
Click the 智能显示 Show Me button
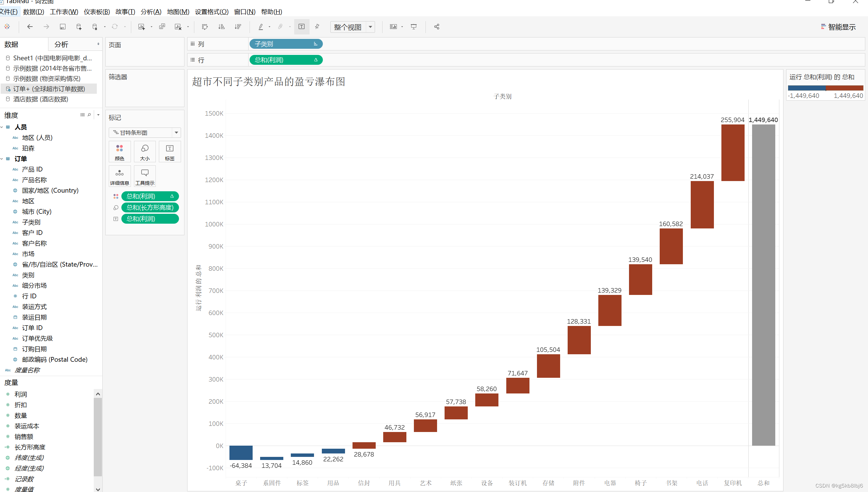838,27
